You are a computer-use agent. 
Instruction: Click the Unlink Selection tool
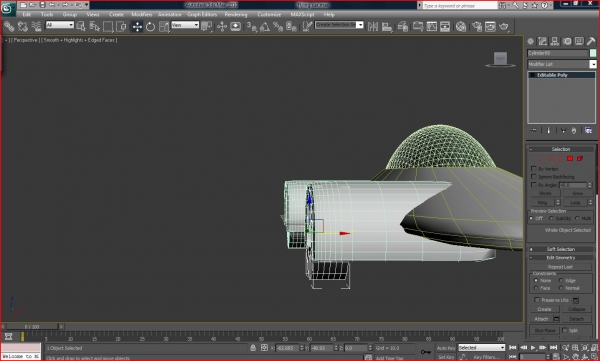tap(23, 26)
